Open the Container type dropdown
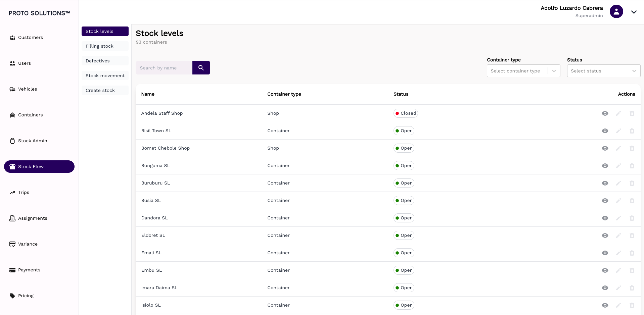The height and width of the screenshot is (315, 644). (523, 71)
